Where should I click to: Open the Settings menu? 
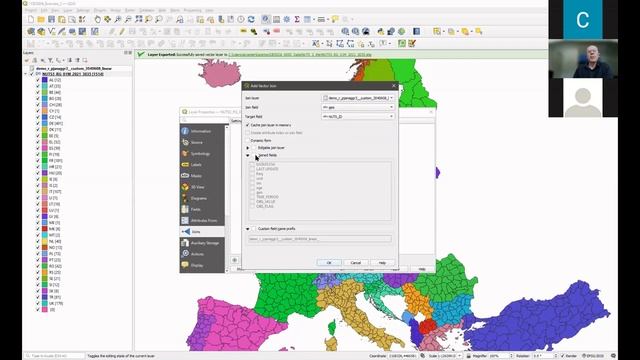coord(83,10)
